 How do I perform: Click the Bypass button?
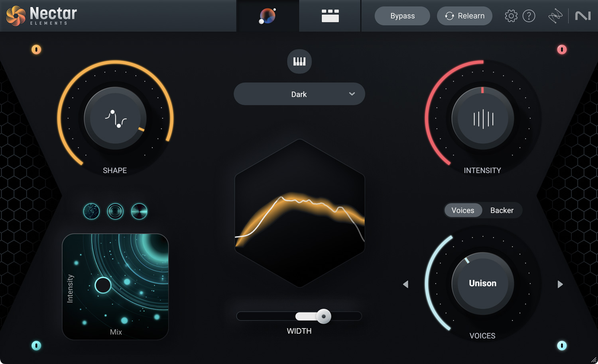pos(402,16)
